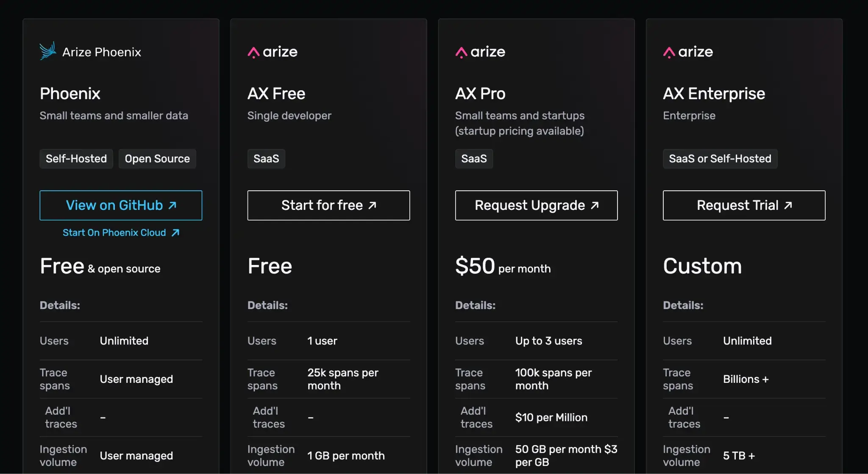Click the Arize Phoenix bird logo

click(x=47, y=51)
